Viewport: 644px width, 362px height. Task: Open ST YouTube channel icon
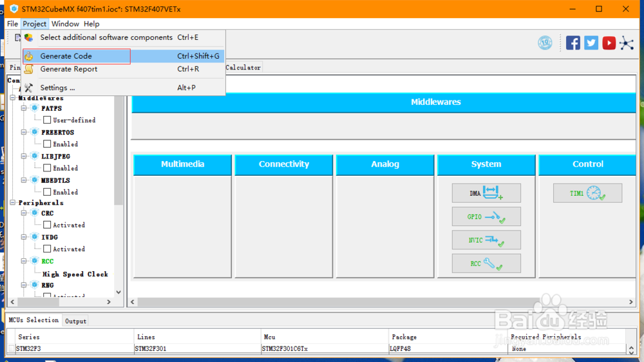(609, 43)
